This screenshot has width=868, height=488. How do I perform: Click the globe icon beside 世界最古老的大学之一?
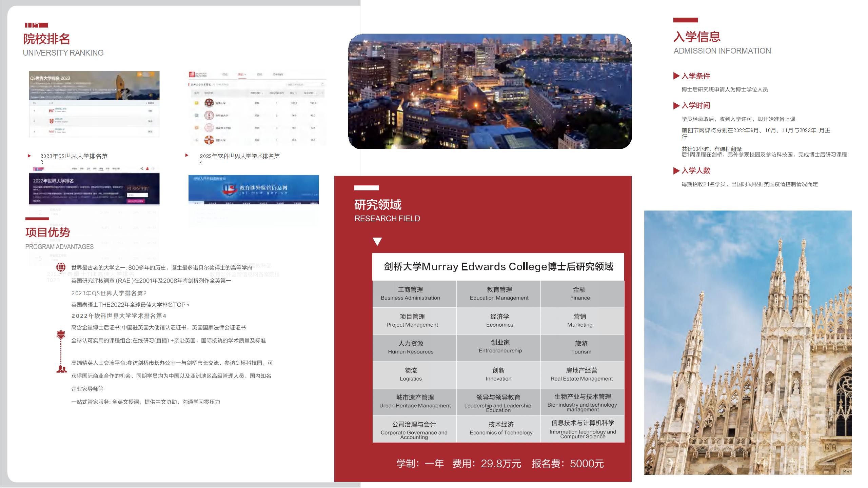coord(61,267)
